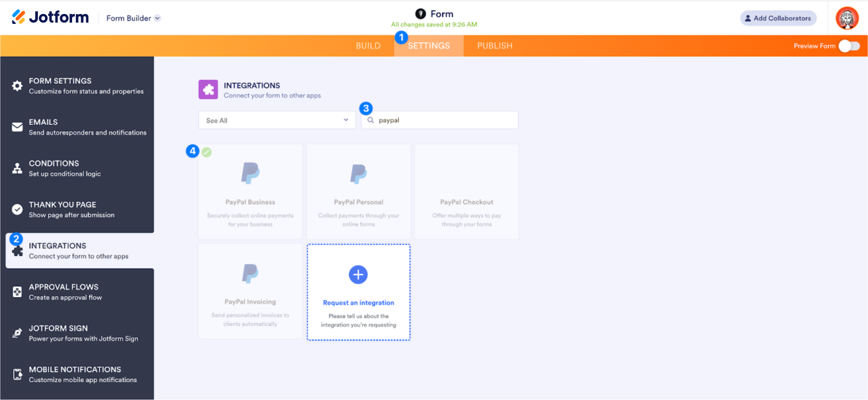Click the Jotform logo
868x400 pixels.
(50, 17)
